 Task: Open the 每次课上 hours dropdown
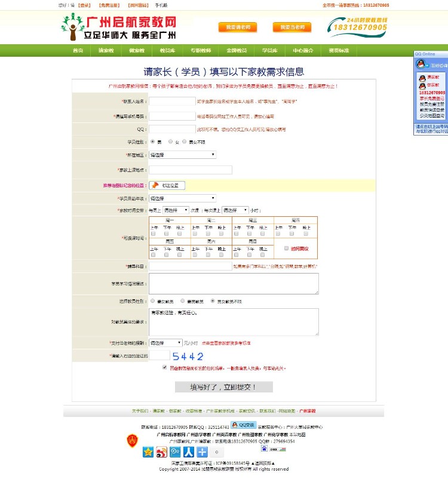pyautogui.click(x=235, y=210)
